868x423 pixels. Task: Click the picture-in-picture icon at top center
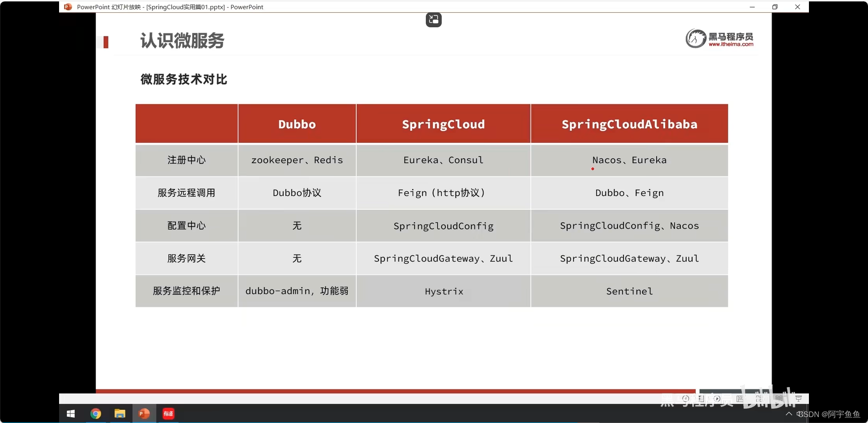(x=434, y=20)
